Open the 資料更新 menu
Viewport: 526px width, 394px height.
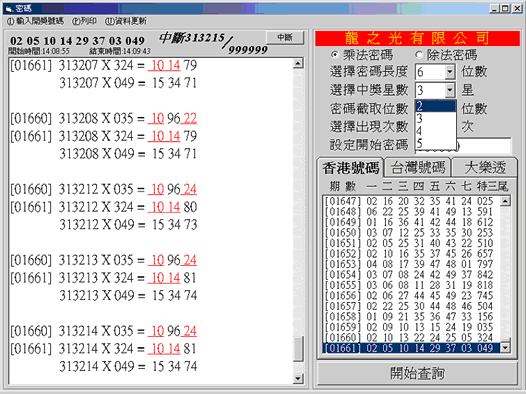126,21
